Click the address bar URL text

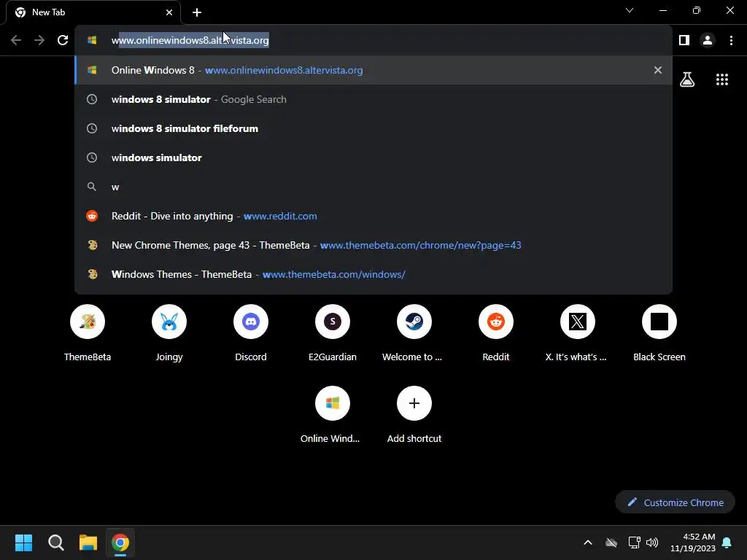tap(190, 41)
